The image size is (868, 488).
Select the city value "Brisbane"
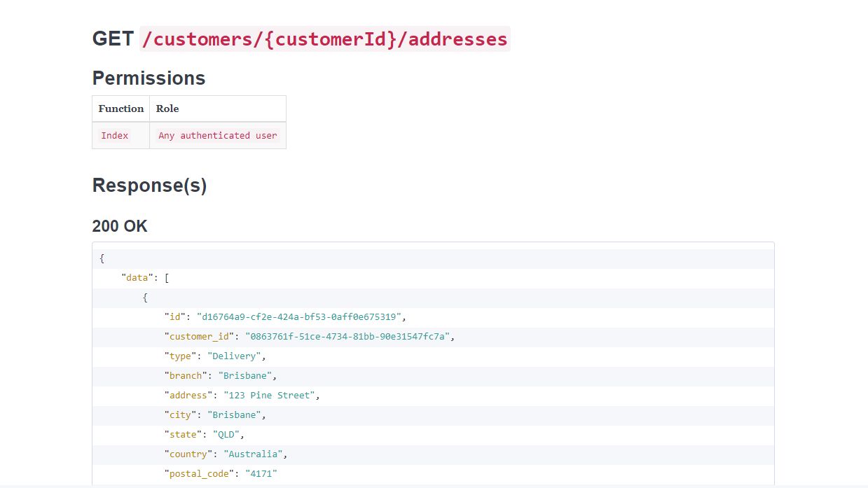(x=234, y=415)
